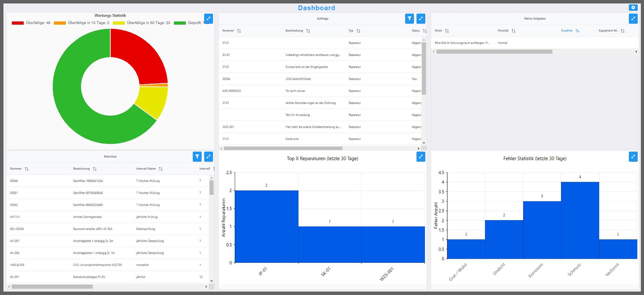
Task: Toggle the green Geprüft legend entry
Action: click(192, 23)
